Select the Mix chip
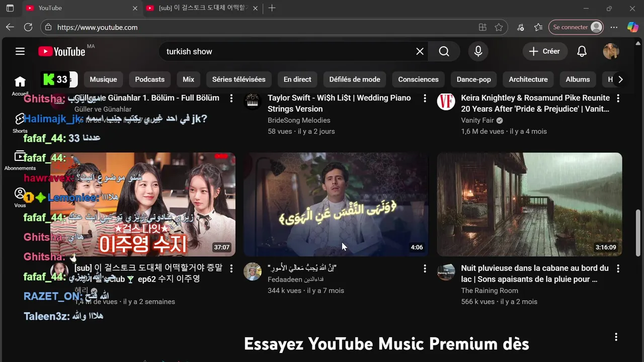Image resolution: width=644 pixels, height=362 pixels. tap(189, 79)
